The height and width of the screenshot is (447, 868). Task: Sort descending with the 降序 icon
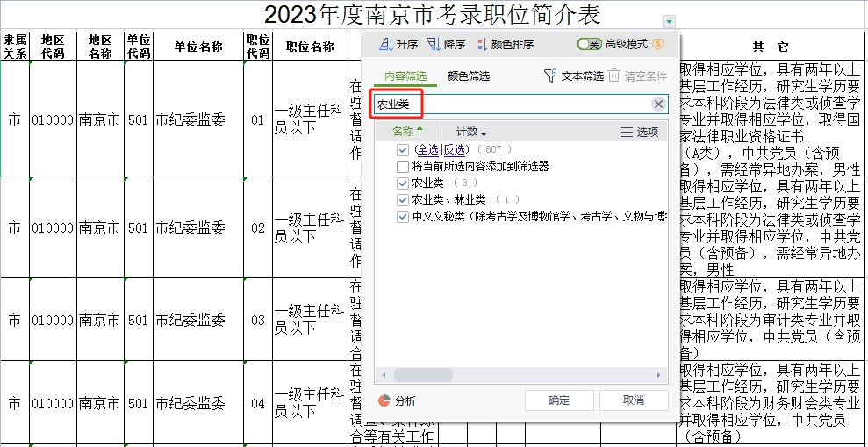445,44
